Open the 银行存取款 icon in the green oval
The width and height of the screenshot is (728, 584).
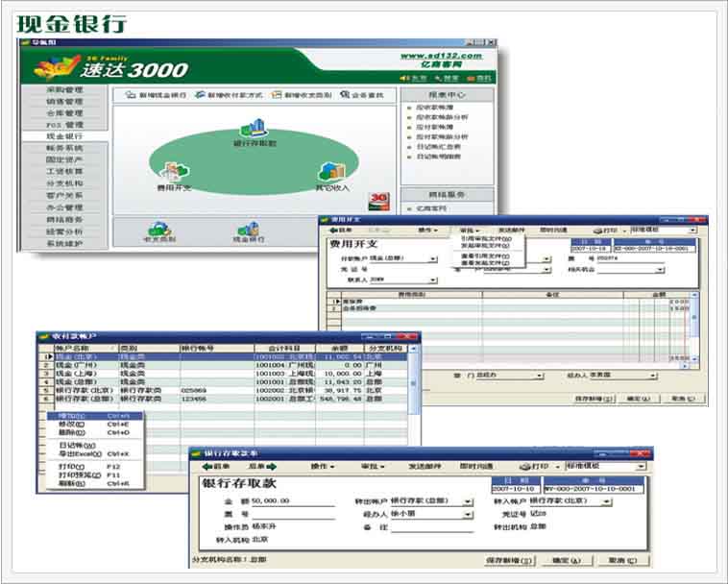[x=254, y=129]
